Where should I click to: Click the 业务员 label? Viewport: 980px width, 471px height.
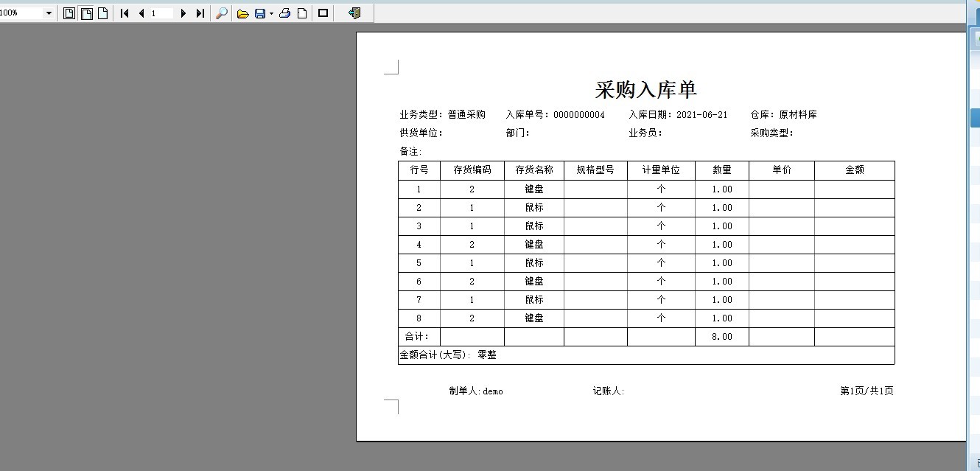[645, 133]
